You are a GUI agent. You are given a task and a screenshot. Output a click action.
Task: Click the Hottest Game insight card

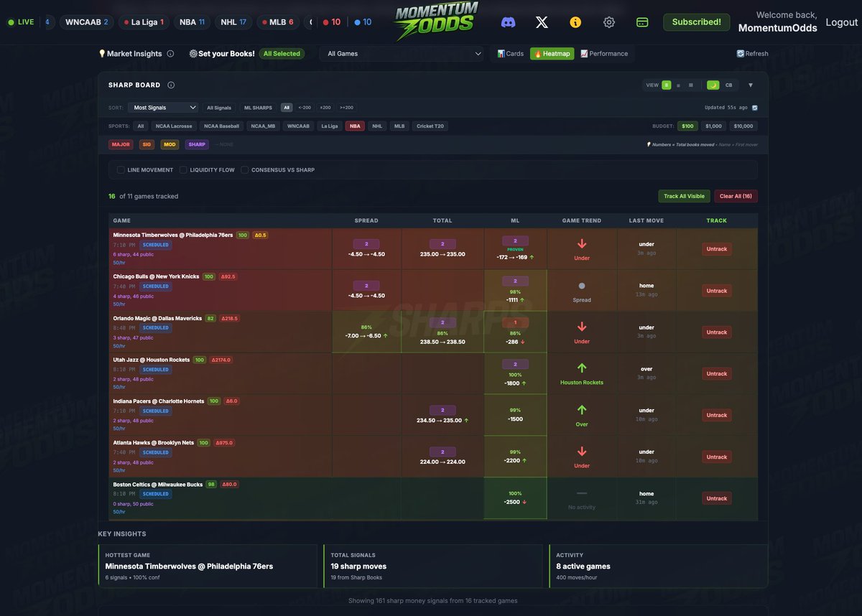coord(208,566)
